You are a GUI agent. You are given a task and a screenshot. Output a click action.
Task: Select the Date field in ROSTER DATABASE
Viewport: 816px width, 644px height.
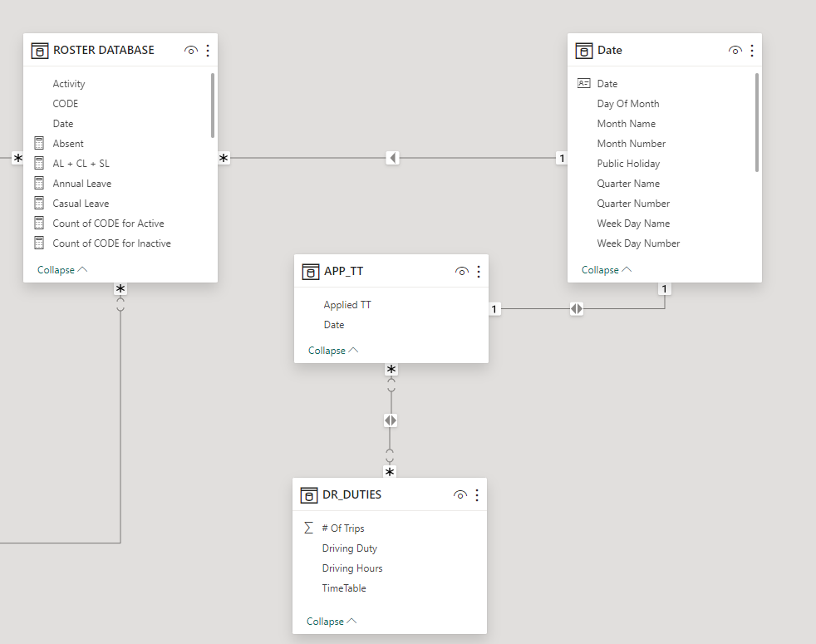pyautogui.click(x=63, y=123)
